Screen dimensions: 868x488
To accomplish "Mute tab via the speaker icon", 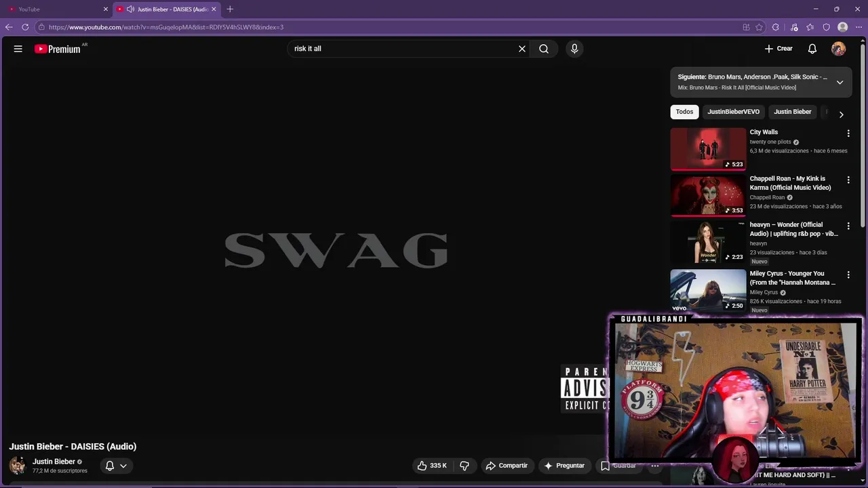I will click(x=130, y=9).
